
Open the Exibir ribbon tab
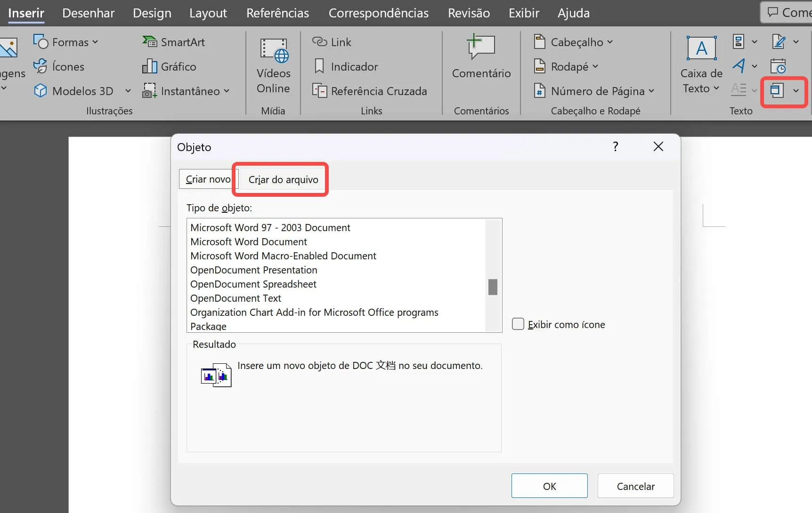[524, 13]
